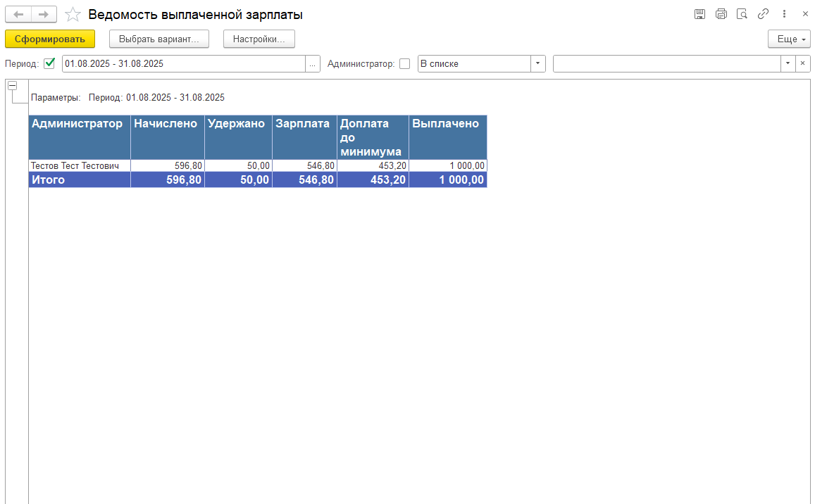Screen dimensions: 815x504
Task: Click the back navigation arrow
Action: (18, 14)
